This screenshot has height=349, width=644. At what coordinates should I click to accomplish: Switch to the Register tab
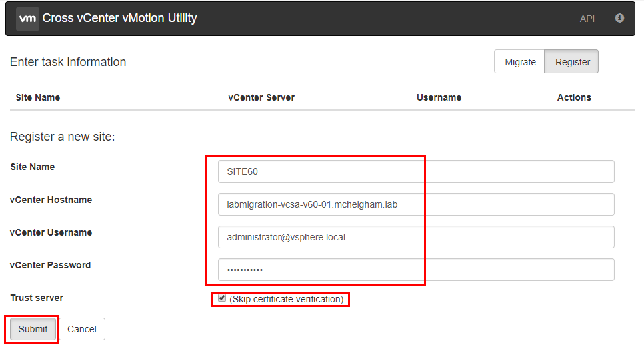572,61
